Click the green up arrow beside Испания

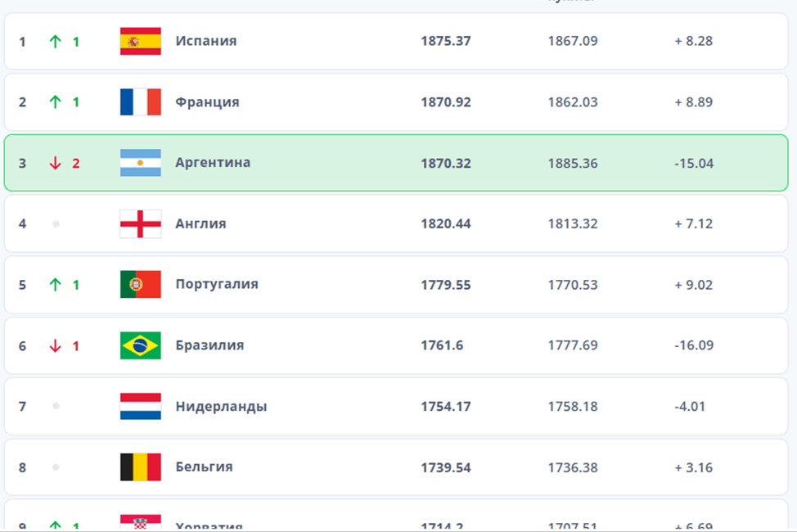(55, 42)
